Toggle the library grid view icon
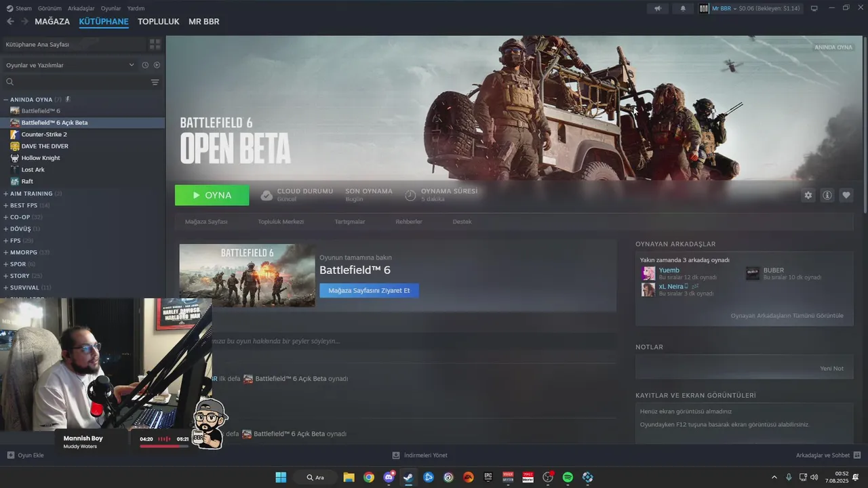The image size is (868, 488). [x=155, y=44]
